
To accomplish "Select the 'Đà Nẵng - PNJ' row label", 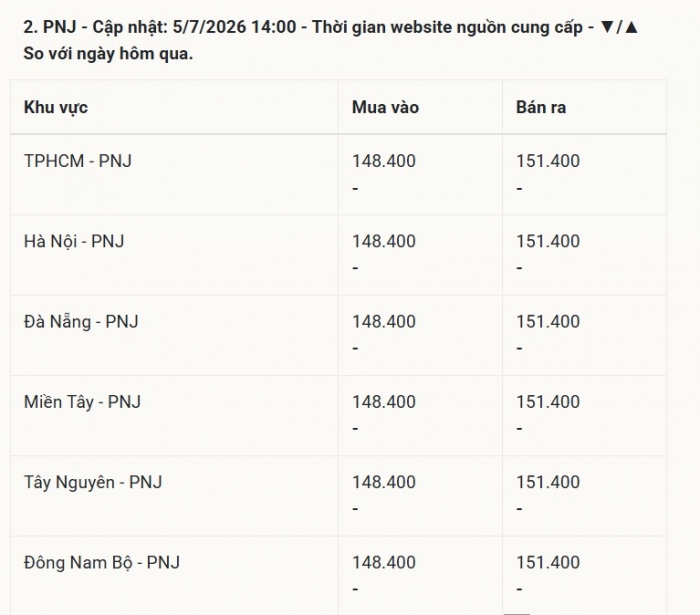I will 81,322.
